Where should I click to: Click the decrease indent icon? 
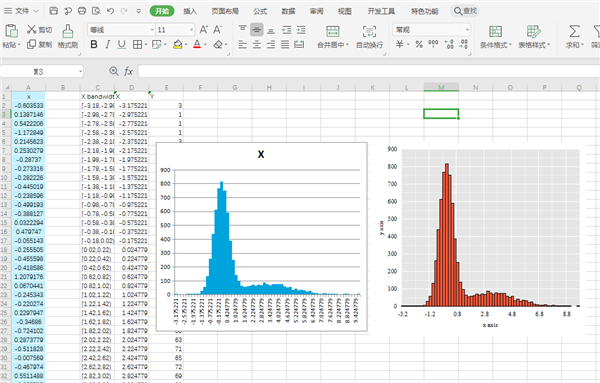click(287, 29)
